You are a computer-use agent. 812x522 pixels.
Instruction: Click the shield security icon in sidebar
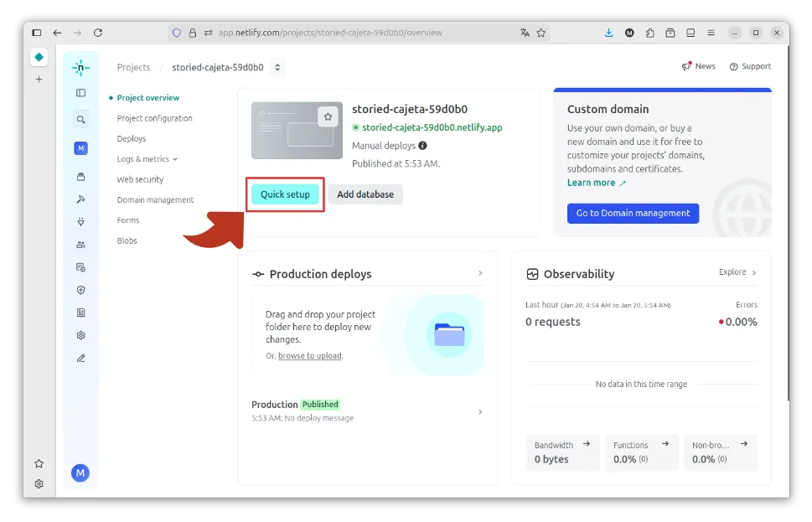point(80,290)
